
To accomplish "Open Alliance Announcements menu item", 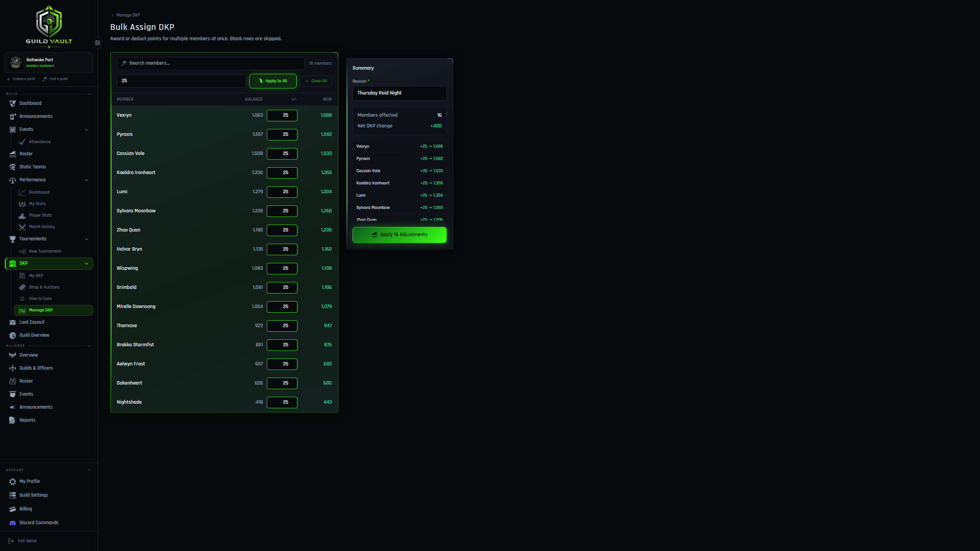I will click(49, 407).
